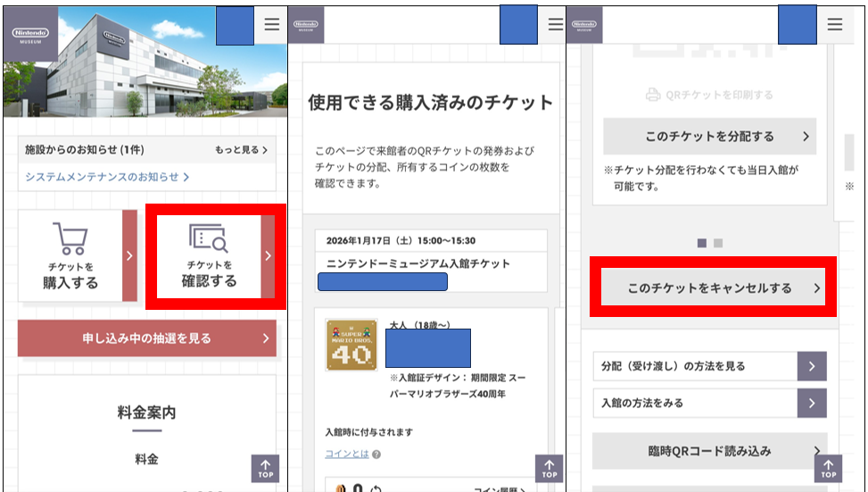Click Nintendo Museum logo in left screen
This screenshot has width=868, height=492.
pos(30,35)
